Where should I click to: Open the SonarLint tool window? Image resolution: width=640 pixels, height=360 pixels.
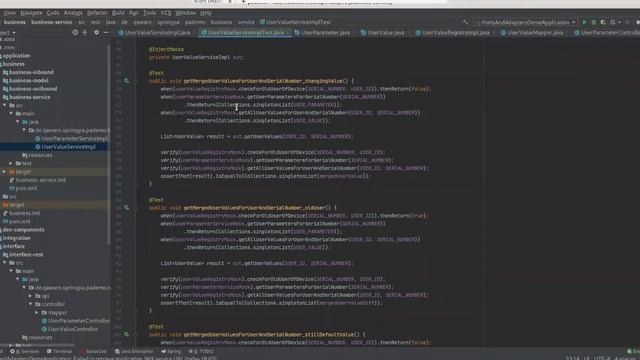coord(93,351)
